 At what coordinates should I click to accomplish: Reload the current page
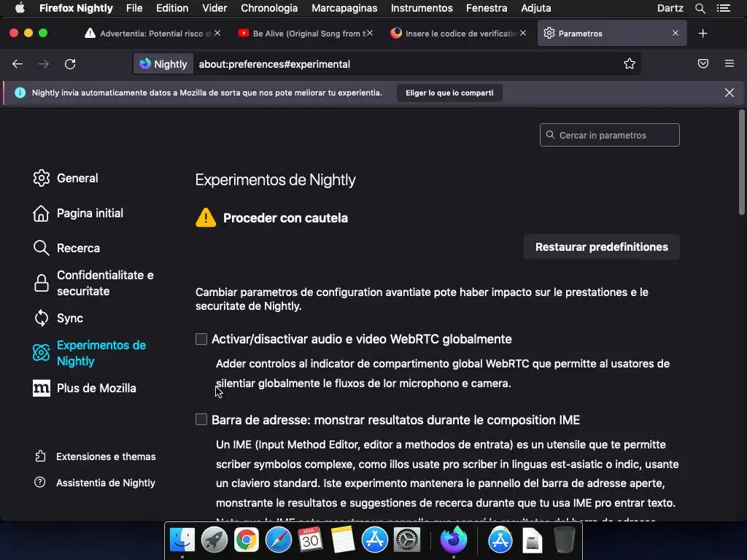click(x=70, y=64)
